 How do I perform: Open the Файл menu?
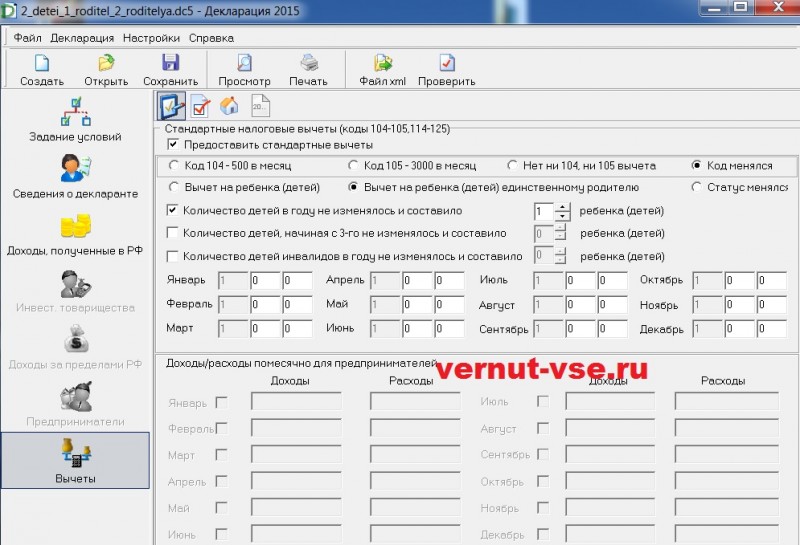pos(27,38)
